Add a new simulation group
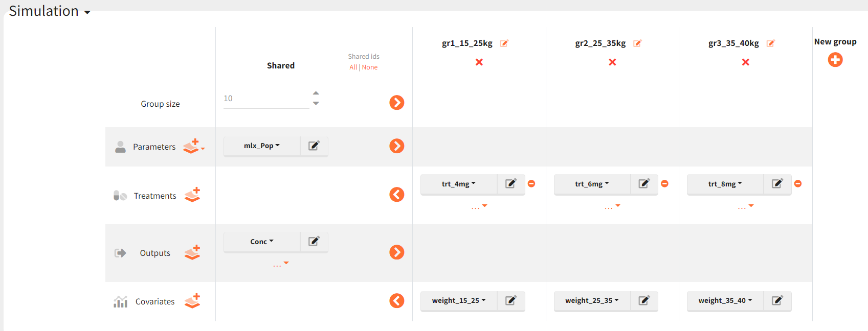 pyautogui.click(x=835, y=60)
